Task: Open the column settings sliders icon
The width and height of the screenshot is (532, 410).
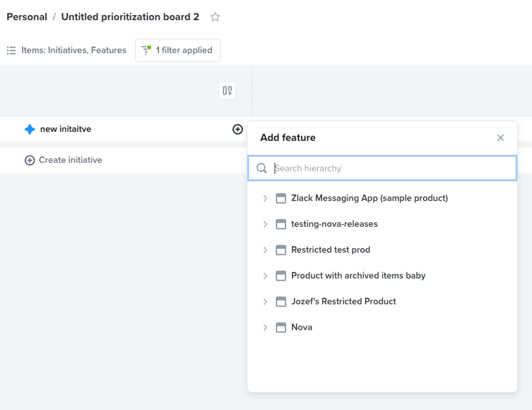Action: click(227, 91)
